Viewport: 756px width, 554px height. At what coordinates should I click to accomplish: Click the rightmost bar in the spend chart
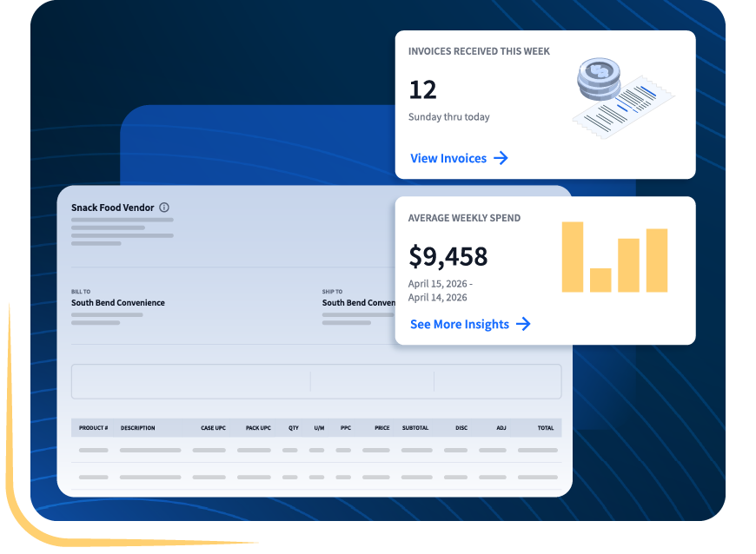[657, 260]
